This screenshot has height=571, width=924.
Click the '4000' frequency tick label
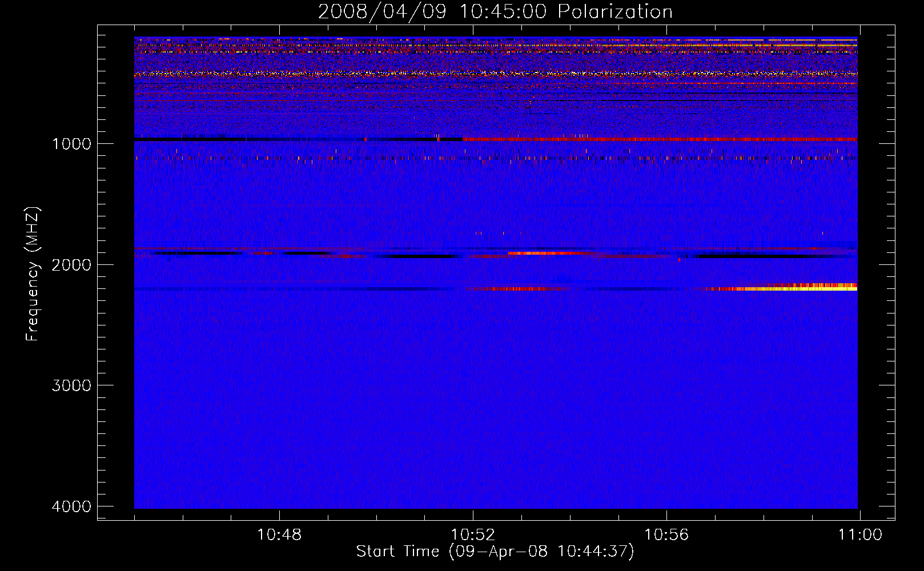coord(71,506)
